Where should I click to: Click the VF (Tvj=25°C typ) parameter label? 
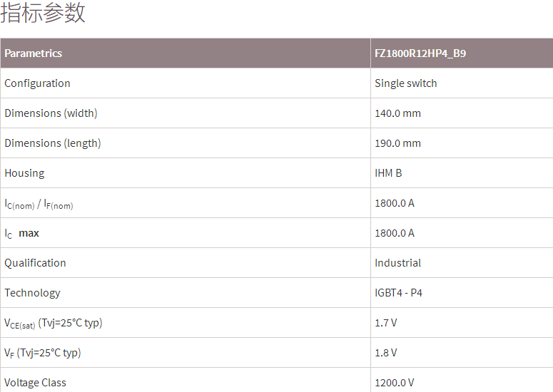43,353
